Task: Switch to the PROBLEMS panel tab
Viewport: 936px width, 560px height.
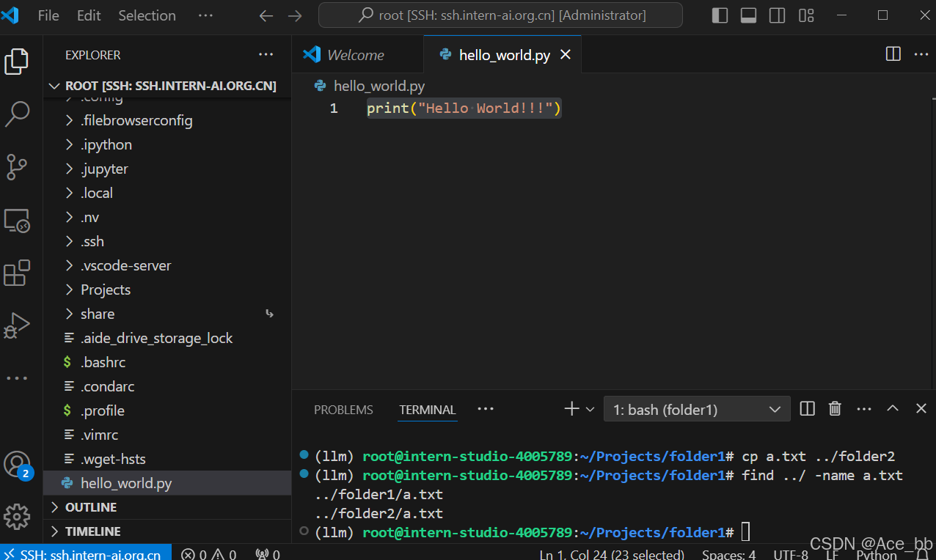Action: point(343,410)
